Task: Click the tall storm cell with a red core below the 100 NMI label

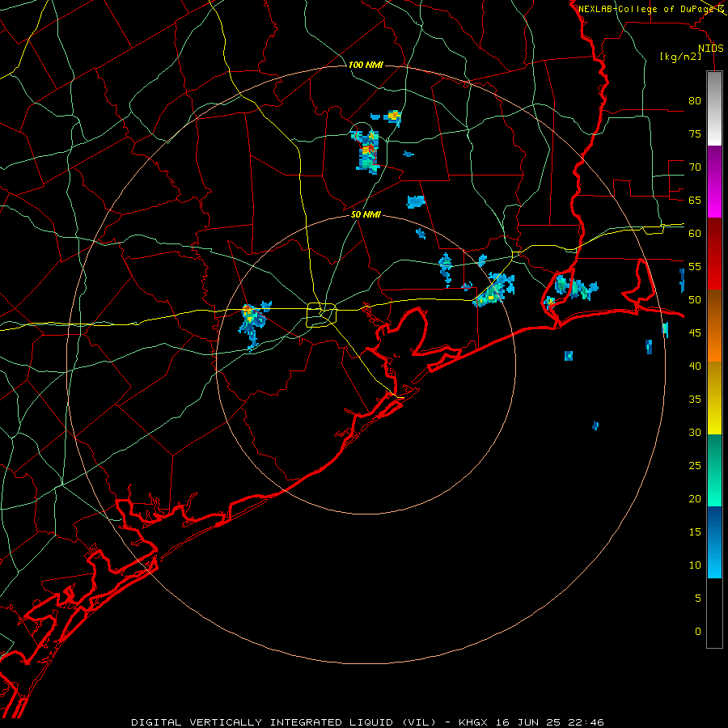Action: [366, 151]
